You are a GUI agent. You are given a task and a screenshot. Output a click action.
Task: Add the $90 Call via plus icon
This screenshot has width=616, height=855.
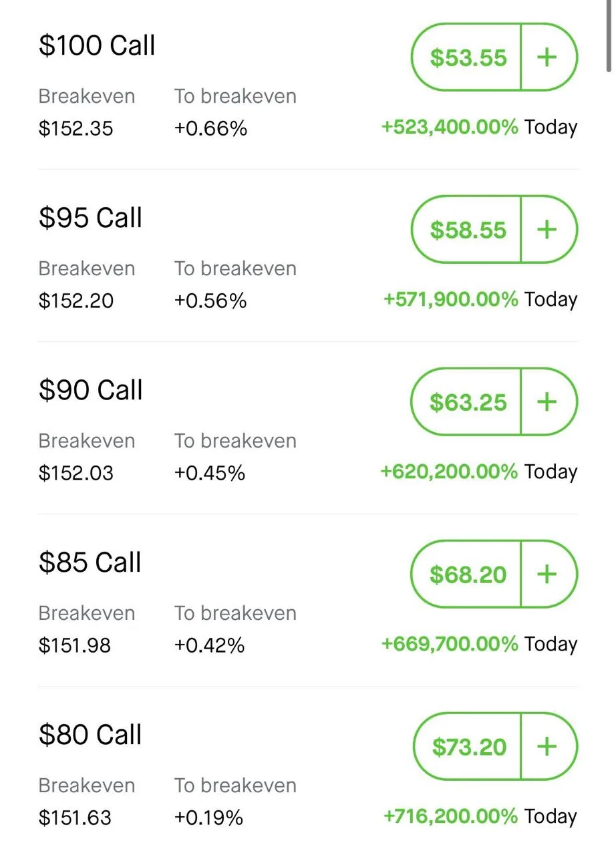(547, 402)
